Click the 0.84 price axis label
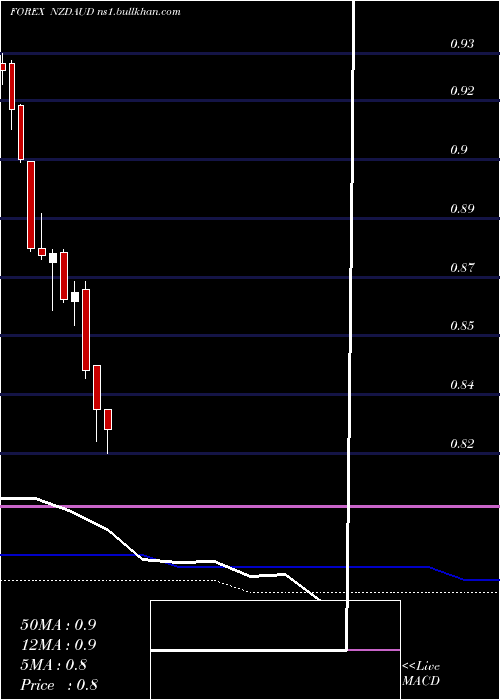Viewport: 500px width, 700px height. tap(462, 384)
